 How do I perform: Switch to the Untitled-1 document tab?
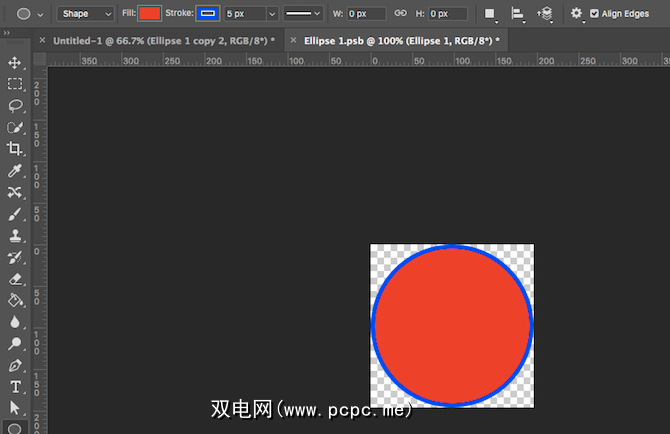click(x=162, y=41)
